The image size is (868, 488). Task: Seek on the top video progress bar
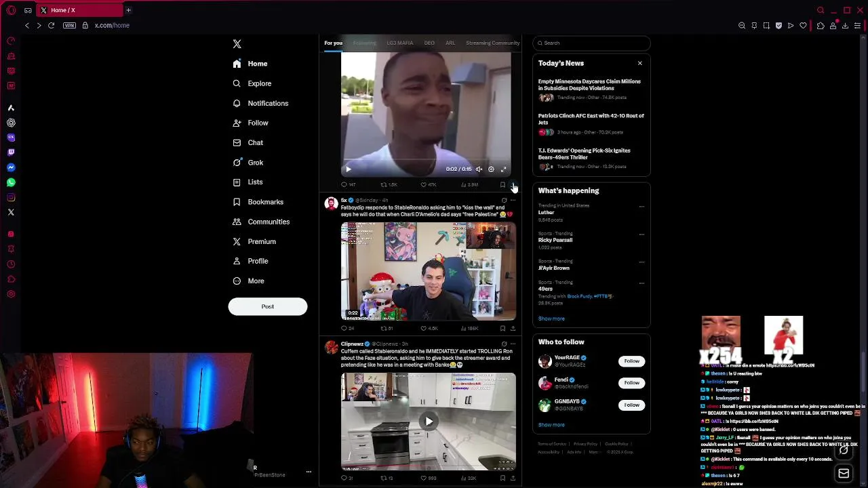(426, 161)
